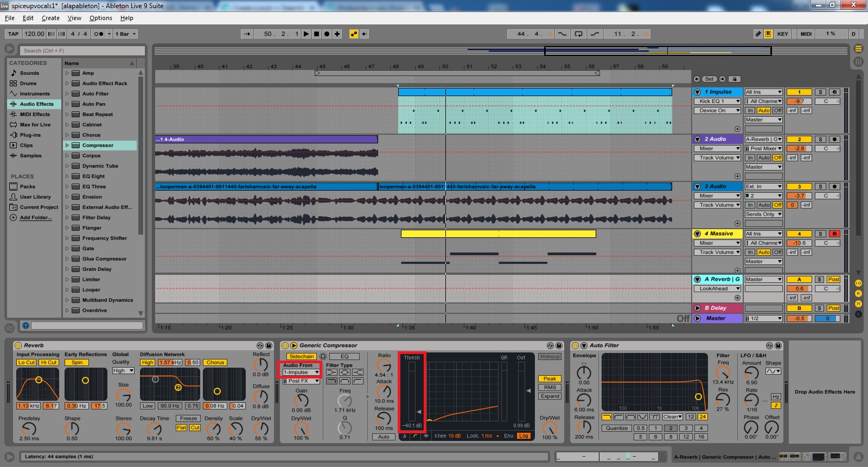Click the Thresh slider handle in compressor
Viewport: 868px width, 467px height.
pyautogui.click(x=418, y=412)
